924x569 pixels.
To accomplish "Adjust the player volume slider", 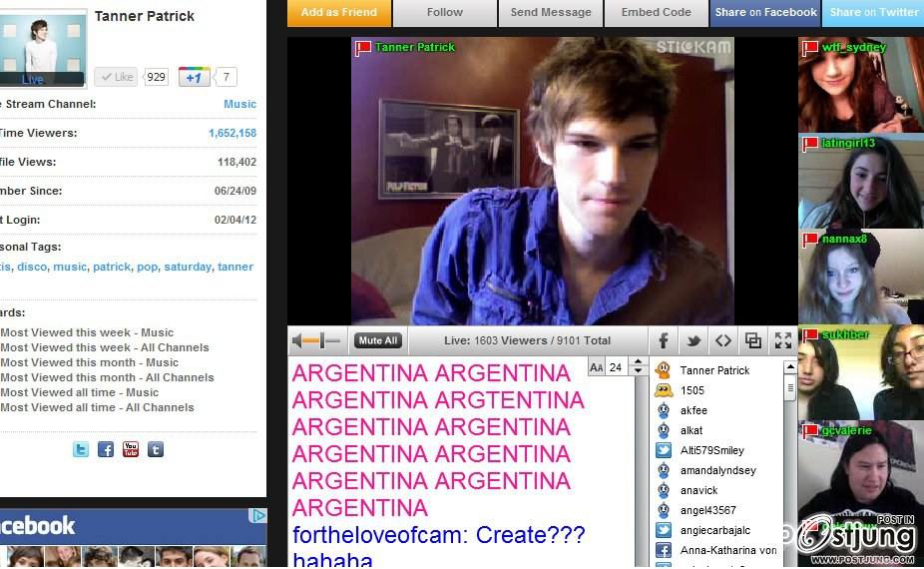I will [322, 340].
